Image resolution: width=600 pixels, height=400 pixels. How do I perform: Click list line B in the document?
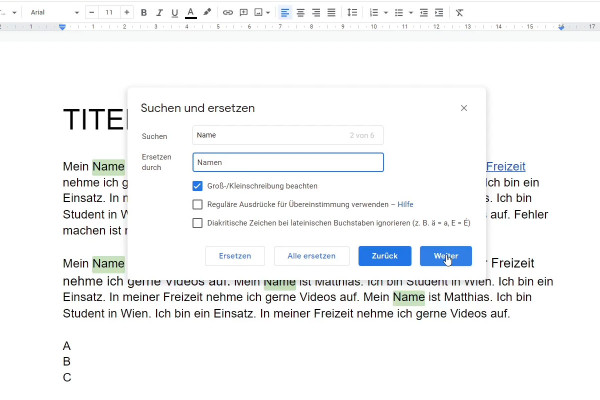(67, 361)
